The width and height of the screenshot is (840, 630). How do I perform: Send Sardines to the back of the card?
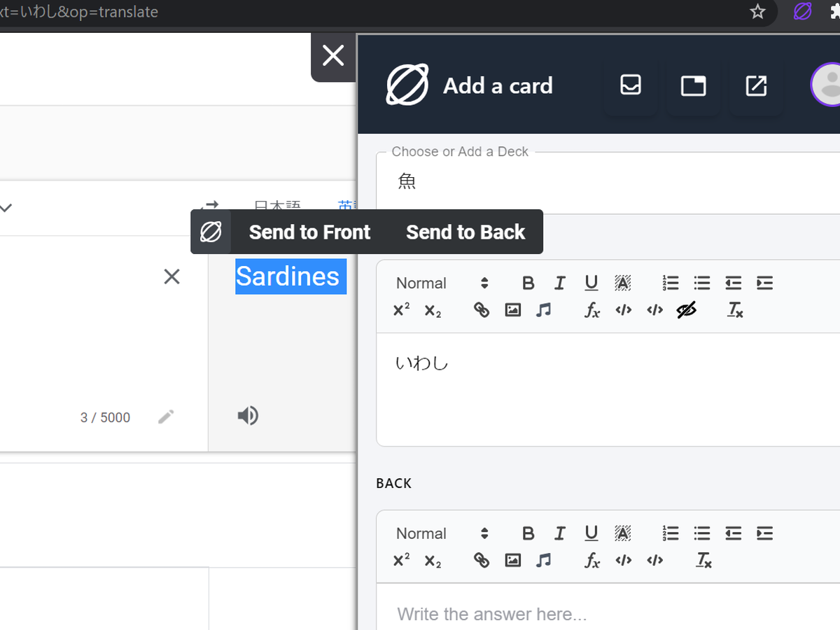click(465, 232)
